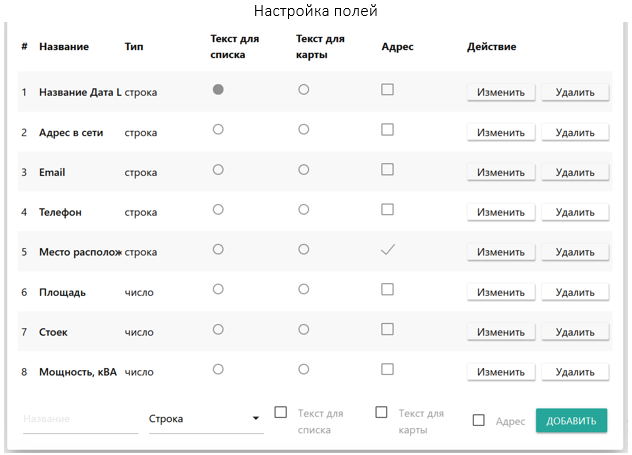Delete the Стоек field row
Image resolution: width=632 pixels, height=455 pixels.
pos(575,332)
